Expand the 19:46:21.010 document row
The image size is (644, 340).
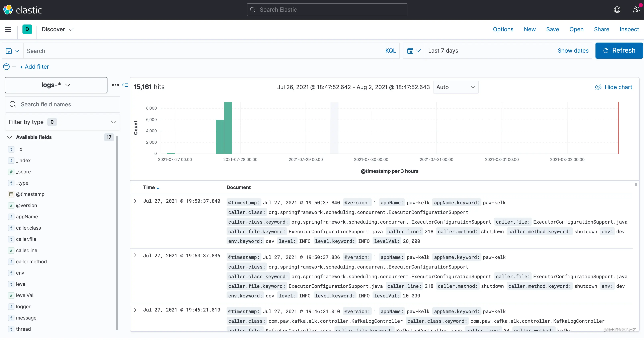(x=135, y=310)
